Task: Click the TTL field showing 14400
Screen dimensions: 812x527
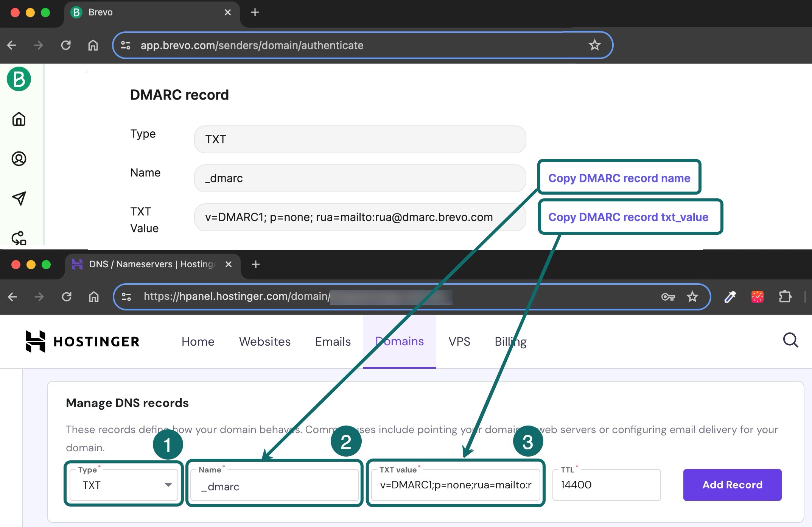Action: click(607, 485)
